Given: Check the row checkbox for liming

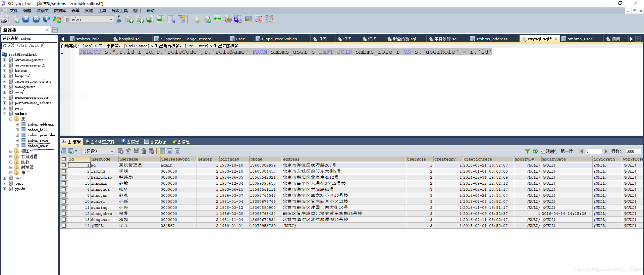Looking at the screenshot, I should (64, 171).
